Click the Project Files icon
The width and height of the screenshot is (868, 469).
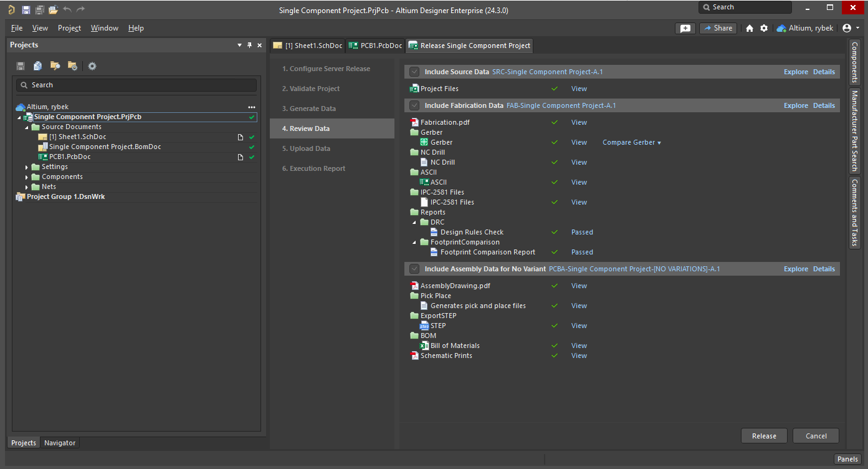[414, 89]
